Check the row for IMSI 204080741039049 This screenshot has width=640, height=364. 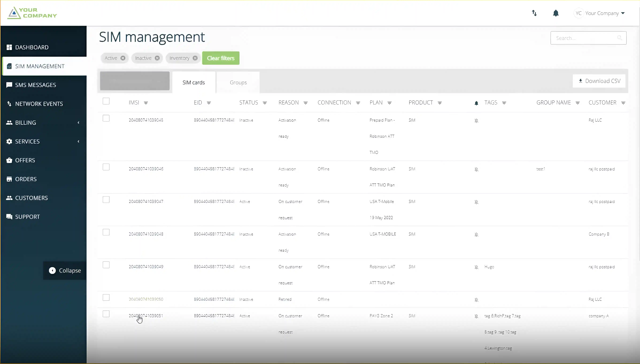pos(106,265)
